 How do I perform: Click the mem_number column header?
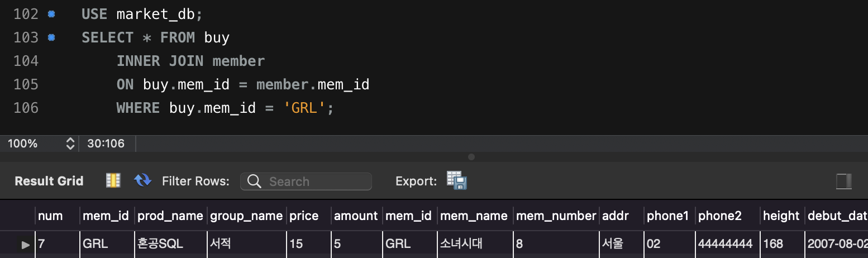point(556,216)
